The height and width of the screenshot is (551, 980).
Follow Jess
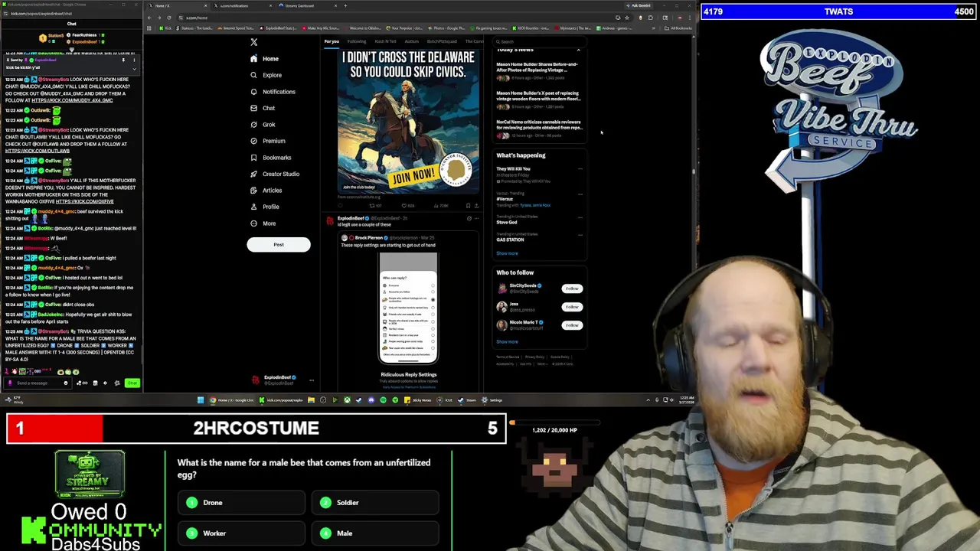pyautogui.click(x=572, y=307)
